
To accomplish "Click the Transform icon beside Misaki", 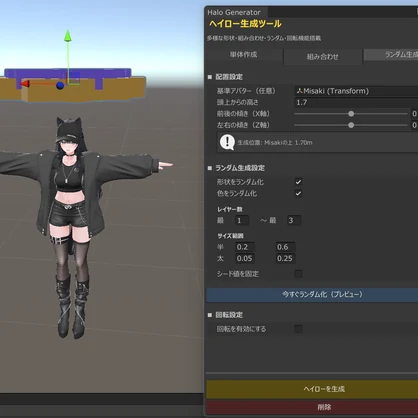I will [299, 91].
